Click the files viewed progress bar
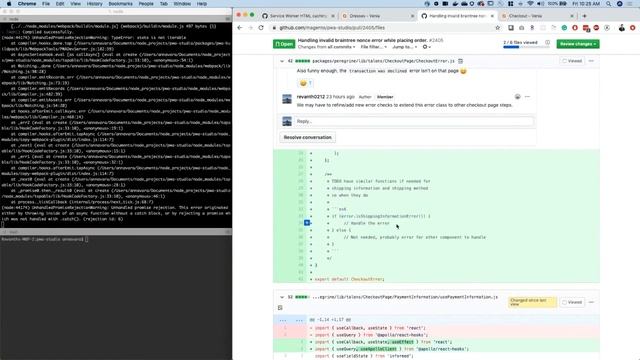Screen dimensions: 640x360 pos(526,47)
